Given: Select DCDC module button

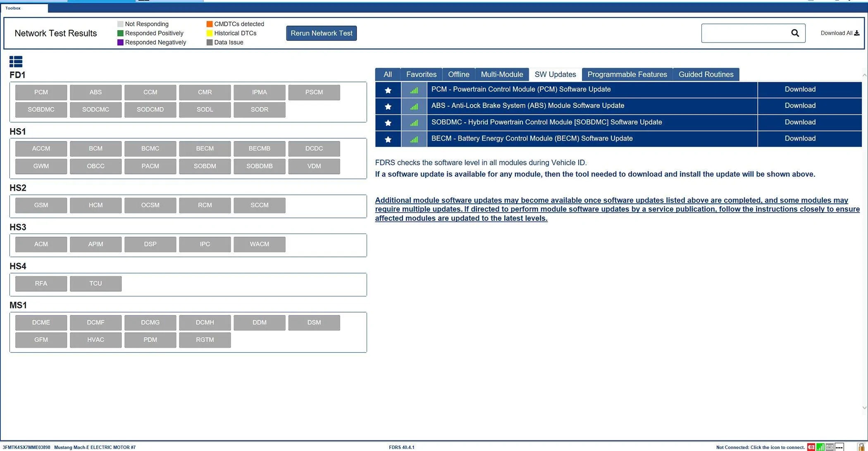Looking at the screenshot, I should [x=314, y=148].
